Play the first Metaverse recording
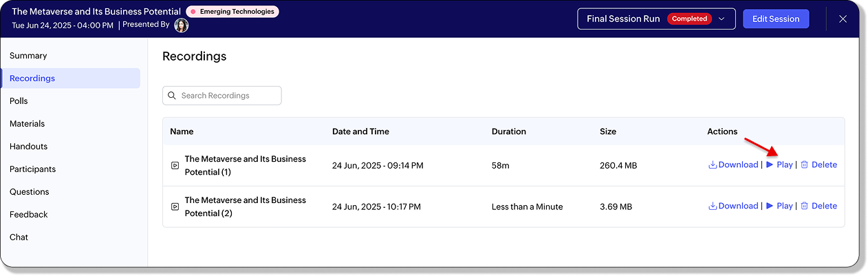Screen dimensions: 868x276 pos(779,165)
